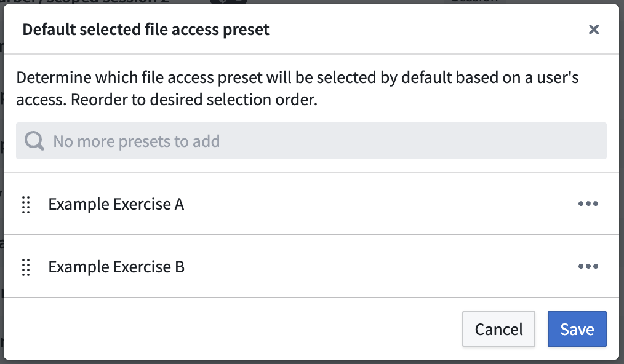Expand the actions menu on Example Exercise B's row
The width and height of the screenshot is (624, 364).
[588, 266]
